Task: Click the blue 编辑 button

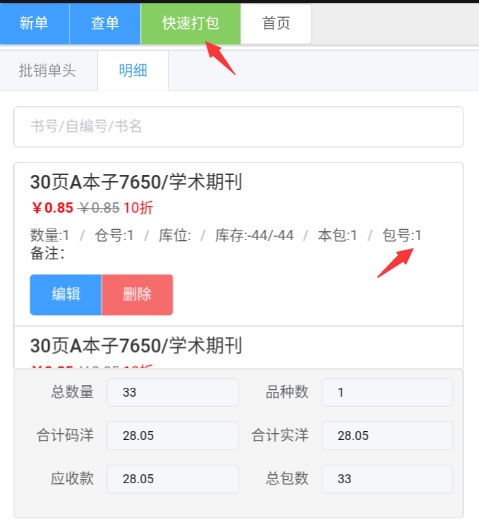Action: 66,295
